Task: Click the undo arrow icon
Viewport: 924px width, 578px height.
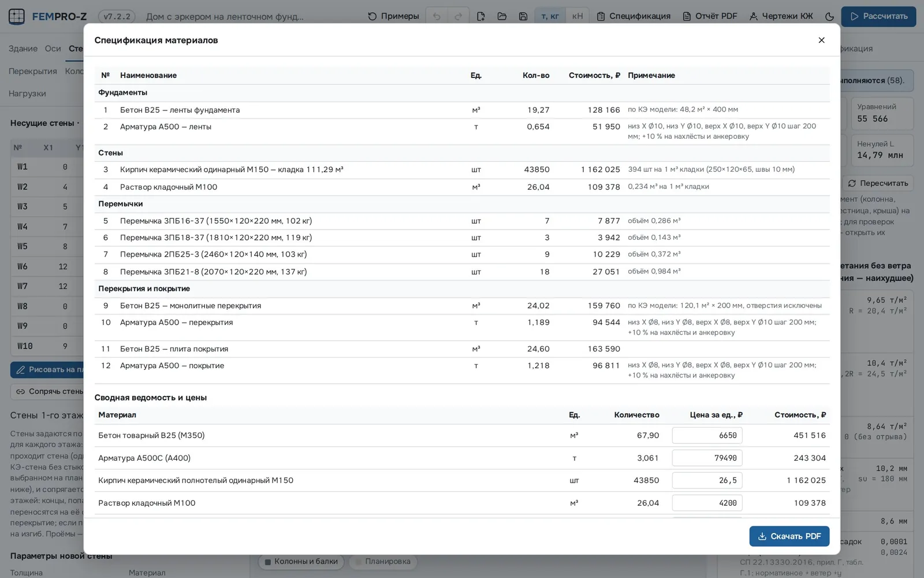Action: 437,16
